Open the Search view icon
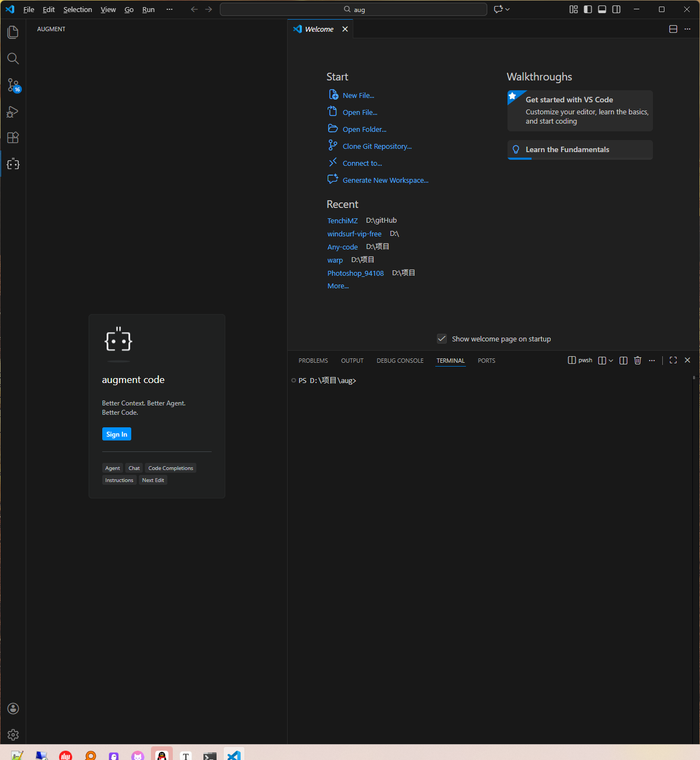700x760 pixels. (13, 59)
